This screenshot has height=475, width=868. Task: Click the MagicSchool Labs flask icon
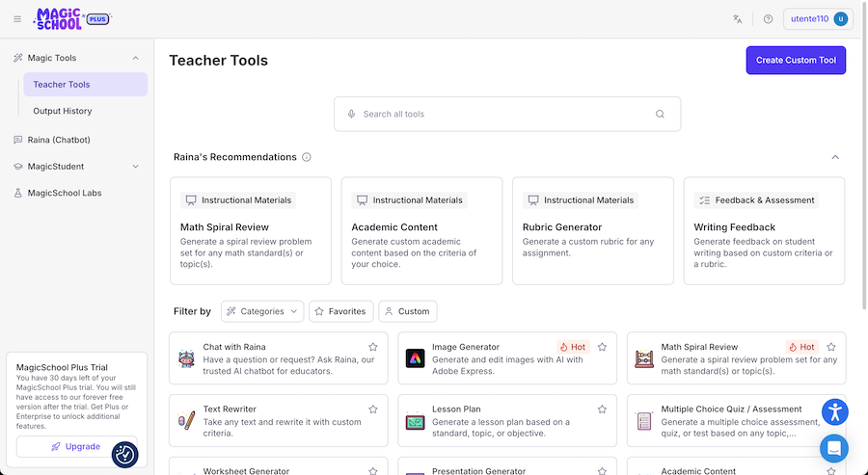(17, 193)
